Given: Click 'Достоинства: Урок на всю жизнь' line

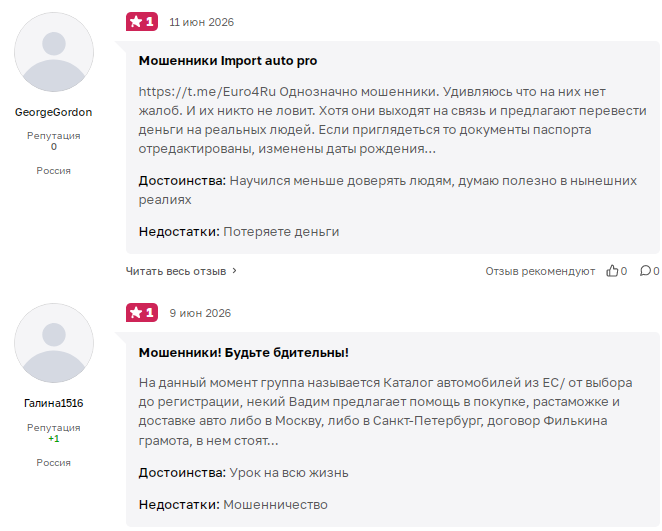Looking at the screenshot, I should point(244,473).
